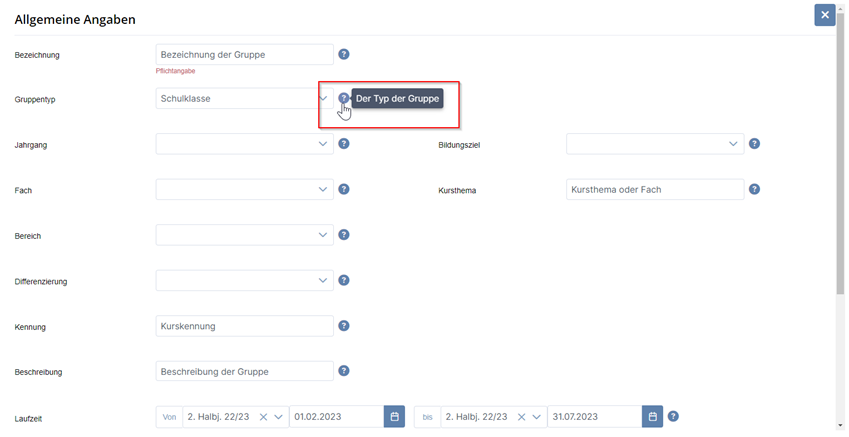This screenshot has height=437, width=849.
Task: Expand the Bereich dropdown
Action: coord(244,235)
